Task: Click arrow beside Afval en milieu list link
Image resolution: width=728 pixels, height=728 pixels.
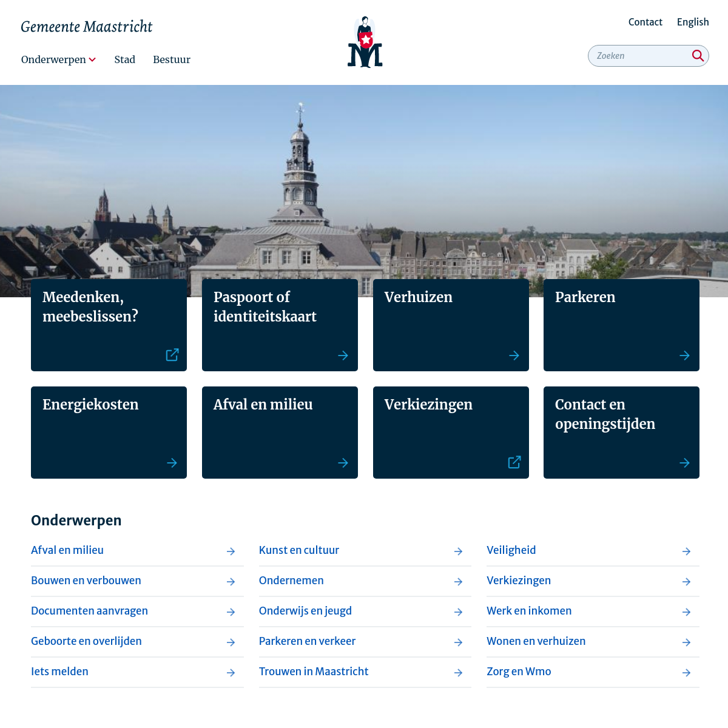Action: point(231,551)
